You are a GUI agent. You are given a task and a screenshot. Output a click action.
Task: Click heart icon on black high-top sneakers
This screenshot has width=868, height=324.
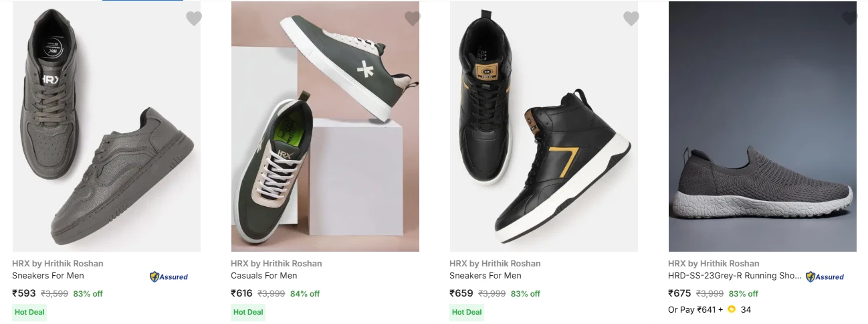tap(631, 19)
